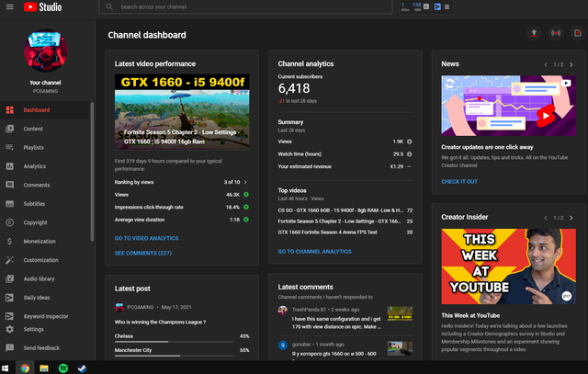Click the Comments speech bubble icon
Image resolution: width=588 pixels, height=374 pixels.
[x=10, y=185]
